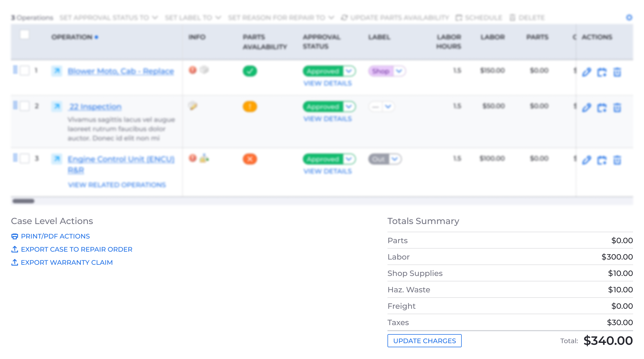
Task: Check the Blower Motor operation checkbox
Action: click(25, 70)
